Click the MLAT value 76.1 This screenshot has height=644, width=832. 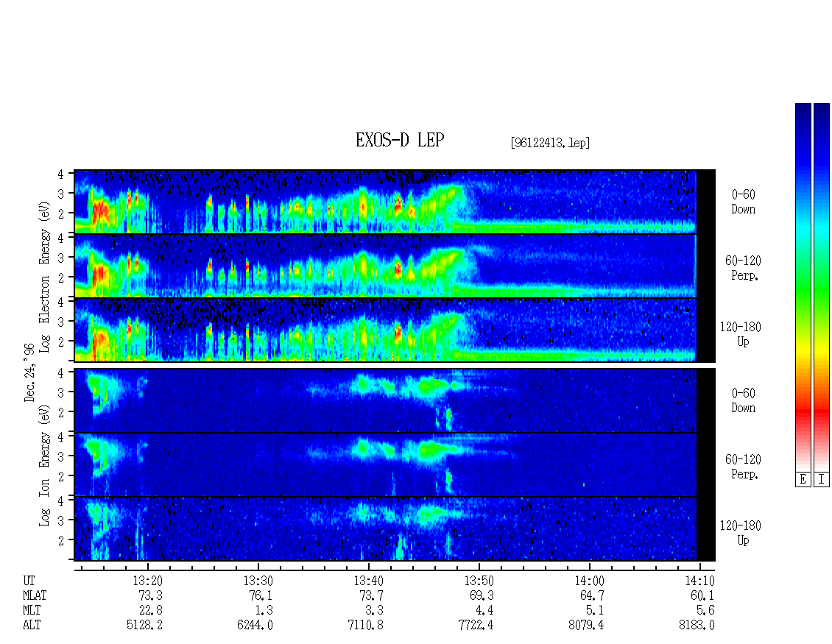[261, 595]
